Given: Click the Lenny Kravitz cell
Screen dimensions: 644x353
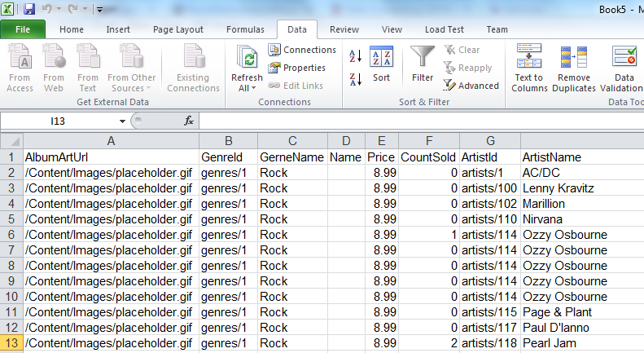Looking at the screenshot, I should pyautogui.click(x=582, y=188).
